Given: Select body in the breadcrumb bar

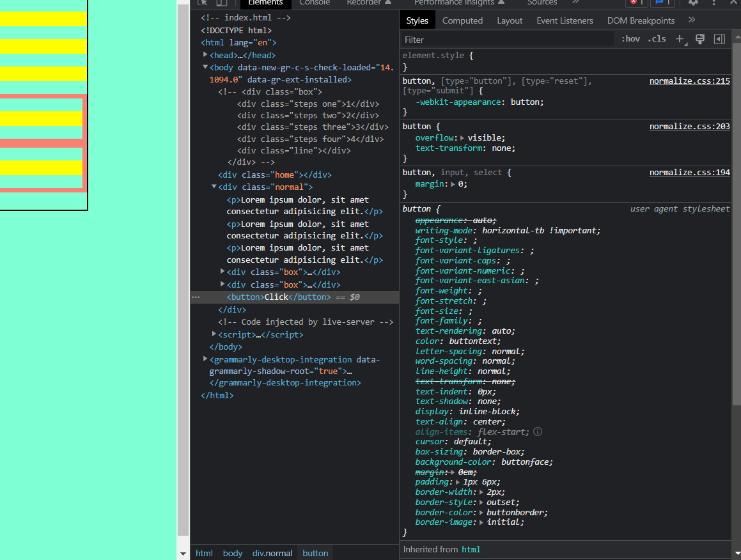Looking at the screenshot, I should 233,553.
